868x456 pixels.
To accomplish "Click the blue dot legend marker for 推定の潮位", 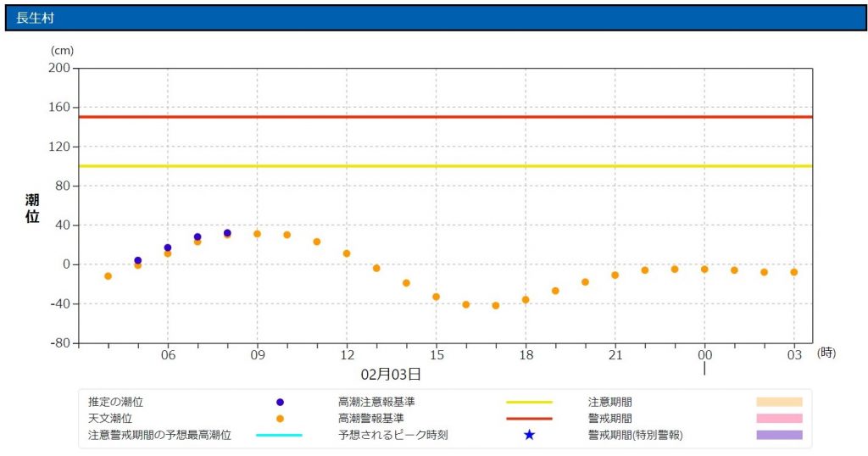I will [x=280, y=403].
